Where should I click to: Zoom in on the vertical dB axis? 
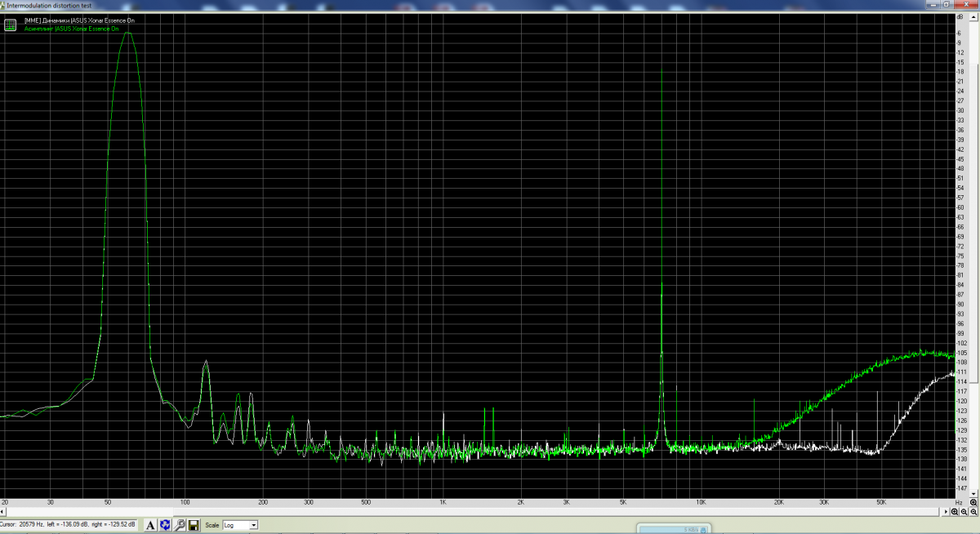[x=973, y=502]
